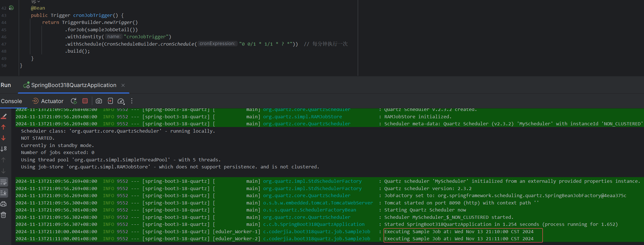
Task: Click the name: parameter hint
Action: [114, 37]
